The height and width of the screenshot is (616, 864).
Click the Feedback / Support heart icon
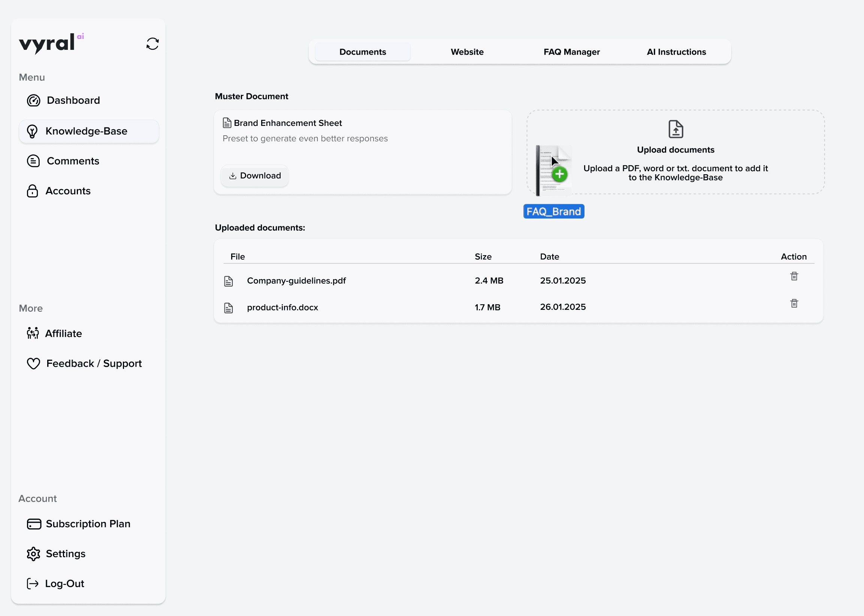coord(33,363)
